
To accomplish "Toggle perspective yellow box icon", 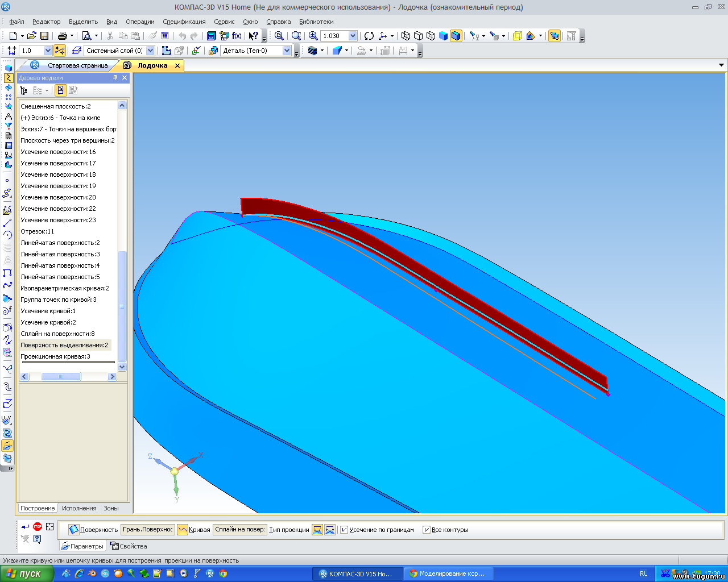I will tap(517, 36).
